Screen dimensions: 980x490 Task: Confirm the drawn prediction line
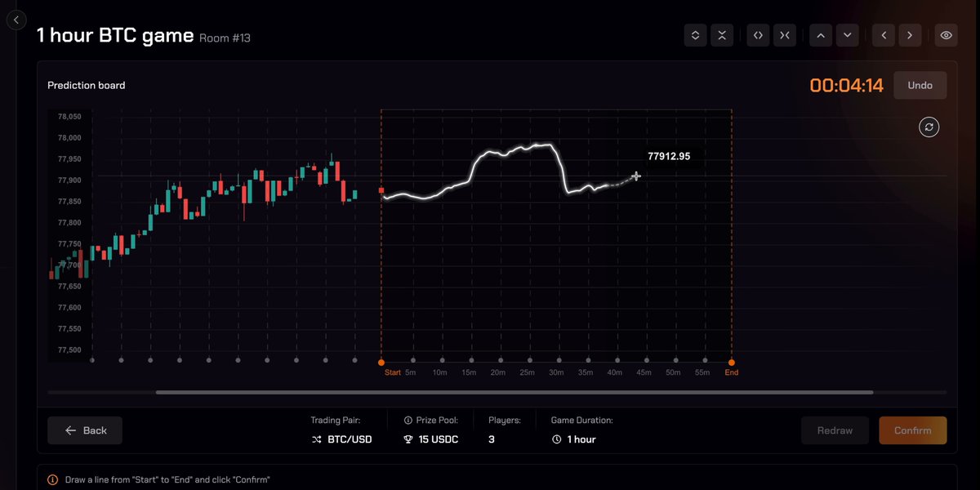913,430
